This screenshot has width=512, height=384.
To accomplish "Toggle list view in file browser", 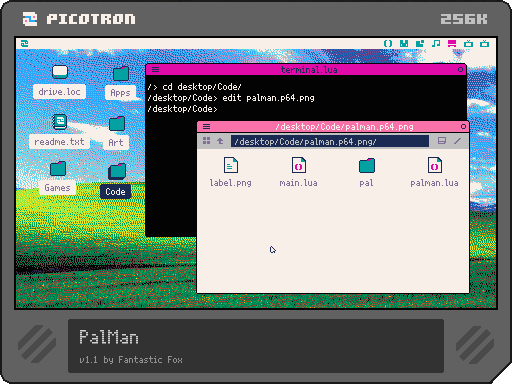I will tap(442, 141).
